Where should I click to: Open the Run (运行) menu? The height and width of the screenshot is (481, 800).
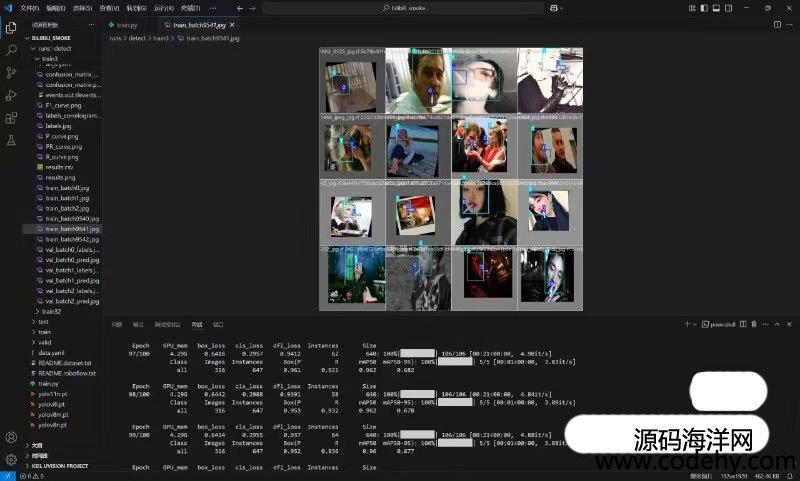coord(164,8)
